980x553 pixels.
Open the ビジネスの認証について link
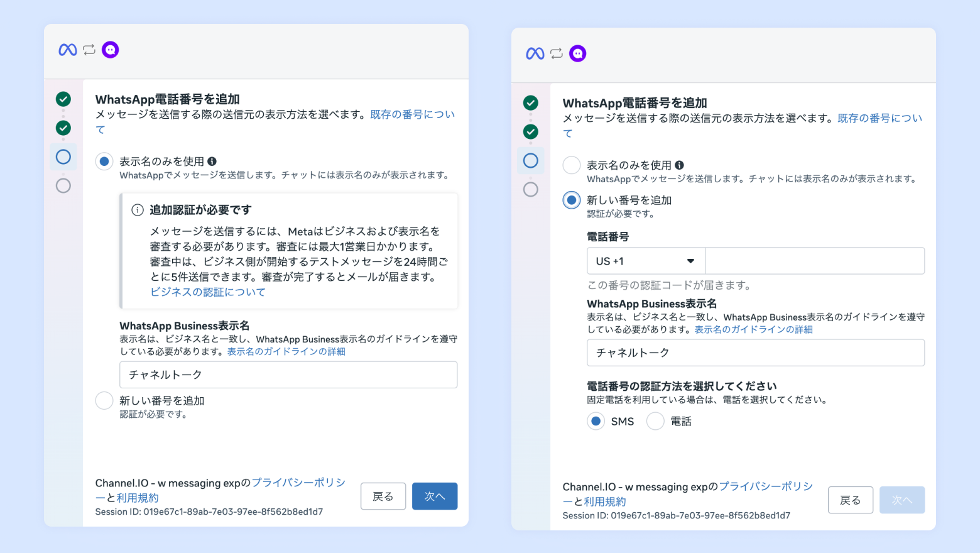(x=208, y=292)
